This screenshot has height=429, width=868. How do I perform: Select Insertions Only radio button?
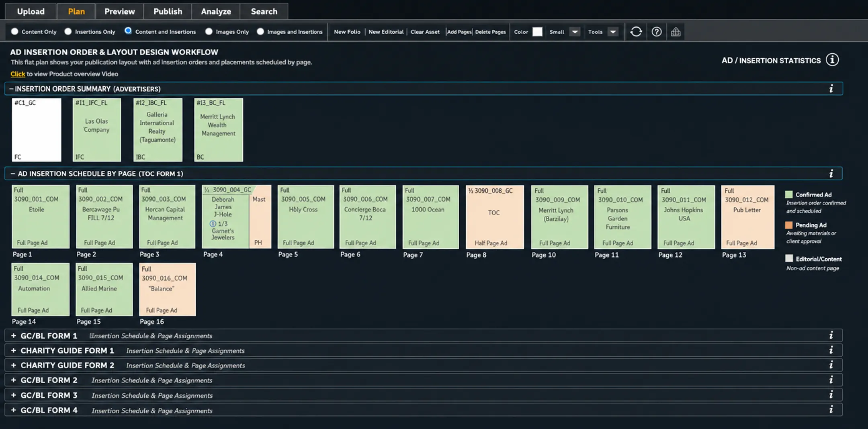[x=68, y=31]
